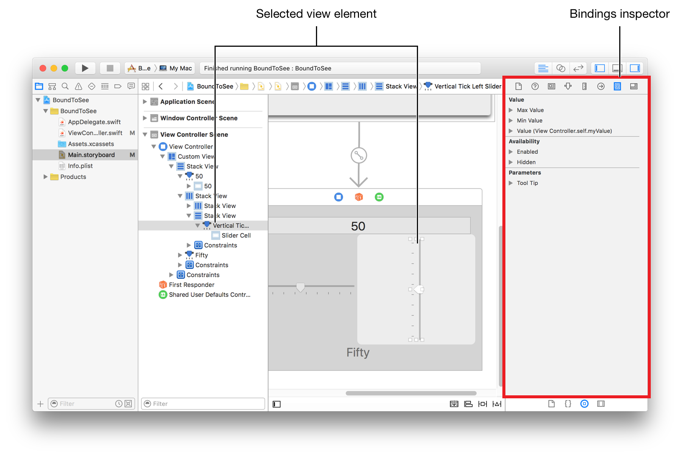Expand Value (View Controller.self.myValue) binding
The height and width of the screenshot is (458, 680).
coord(511,131)
